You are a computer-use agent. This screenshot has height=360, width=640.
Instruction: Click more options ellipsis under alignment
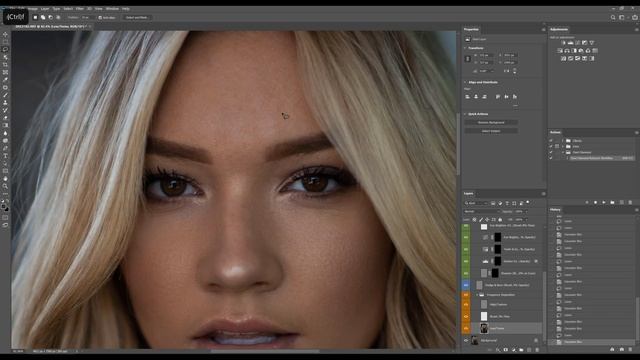click(x=516, y=105)
